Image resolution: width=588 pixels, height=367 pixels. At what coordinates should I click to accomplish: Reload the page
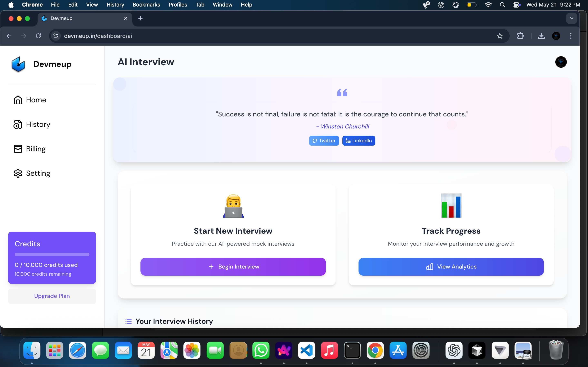38,36
